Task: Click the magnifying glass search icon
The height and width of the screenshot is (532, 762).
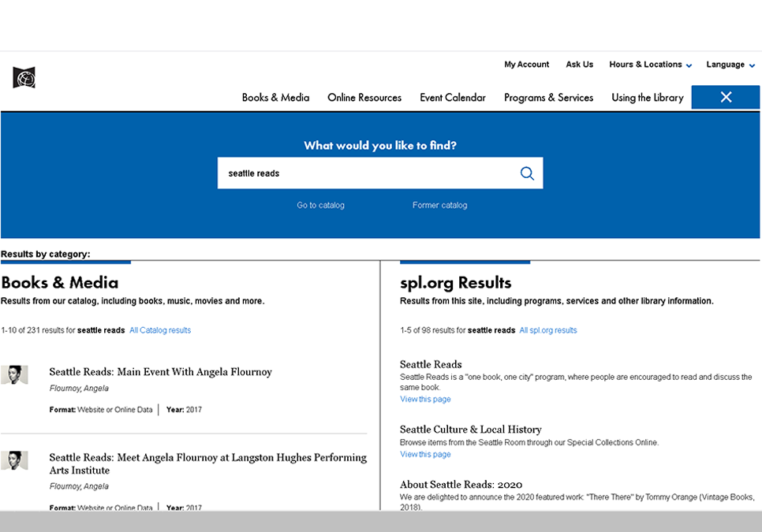Action: 527,173
